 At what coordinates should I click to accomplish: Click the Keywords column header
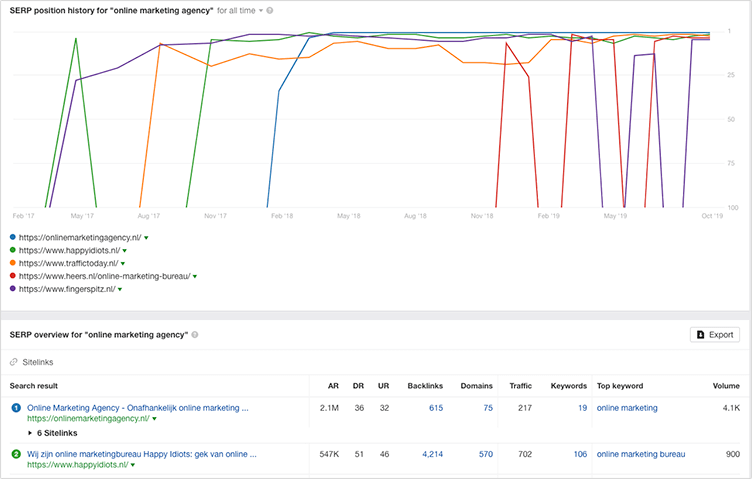(569, 386)
